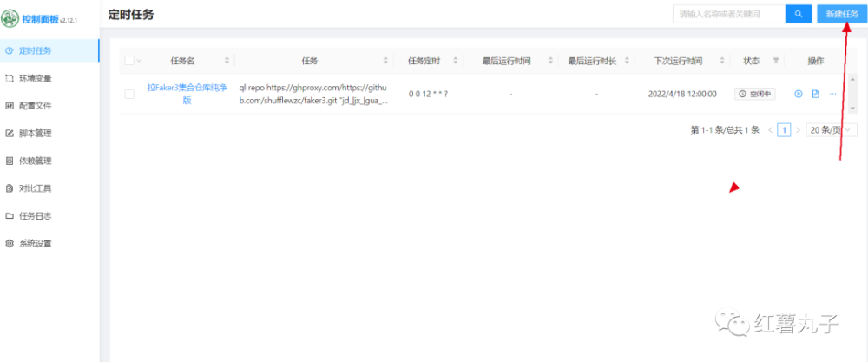This screenshot has width=868, height=362.
Task: Click the 操作 column header
Action: tap(815, 61)
